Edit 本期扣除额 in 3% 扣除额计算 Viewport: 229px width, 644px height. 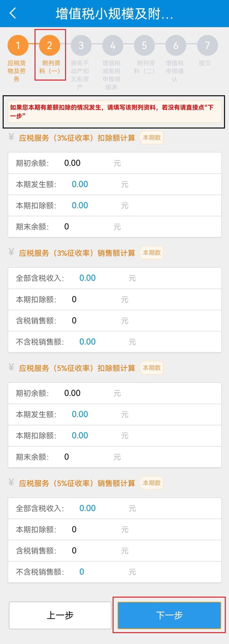point(80,206)
